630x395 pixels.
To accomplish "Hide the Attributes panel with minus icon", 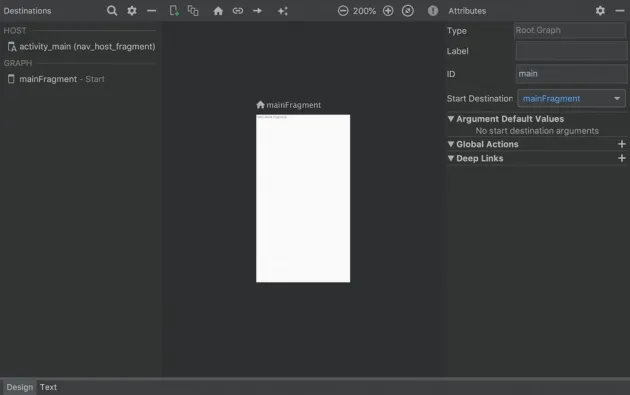I will point(620,11).
